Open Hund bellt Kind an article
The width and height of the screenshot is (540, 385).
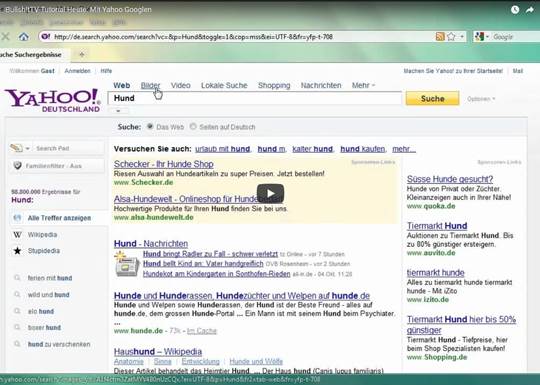coord(203,264)
